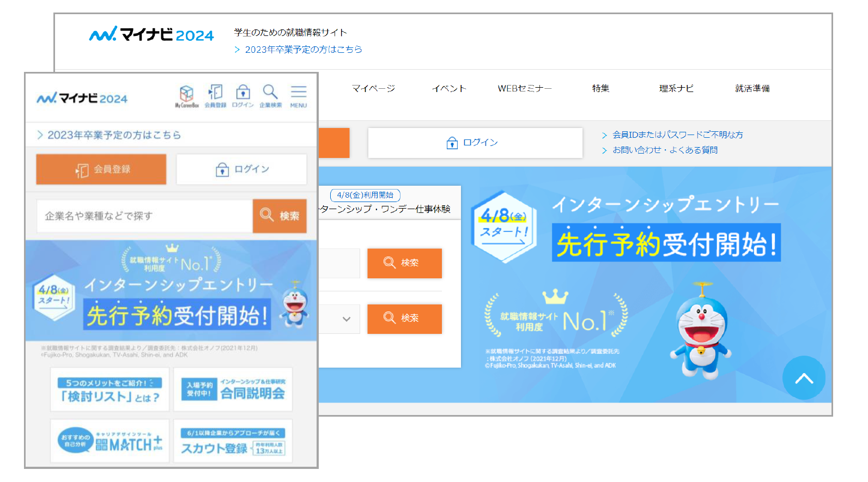Open お問い合わせ・よくある質問 link
Image resolution: width=868 pixels, height=482 pixels.
tap(660, 150)
